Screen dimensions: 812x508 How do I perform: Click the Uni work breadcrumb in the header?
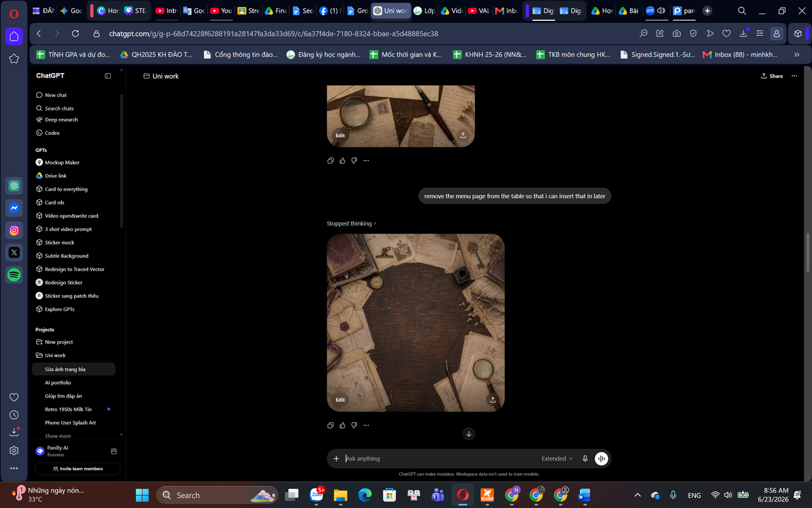[x=161, y=76]
